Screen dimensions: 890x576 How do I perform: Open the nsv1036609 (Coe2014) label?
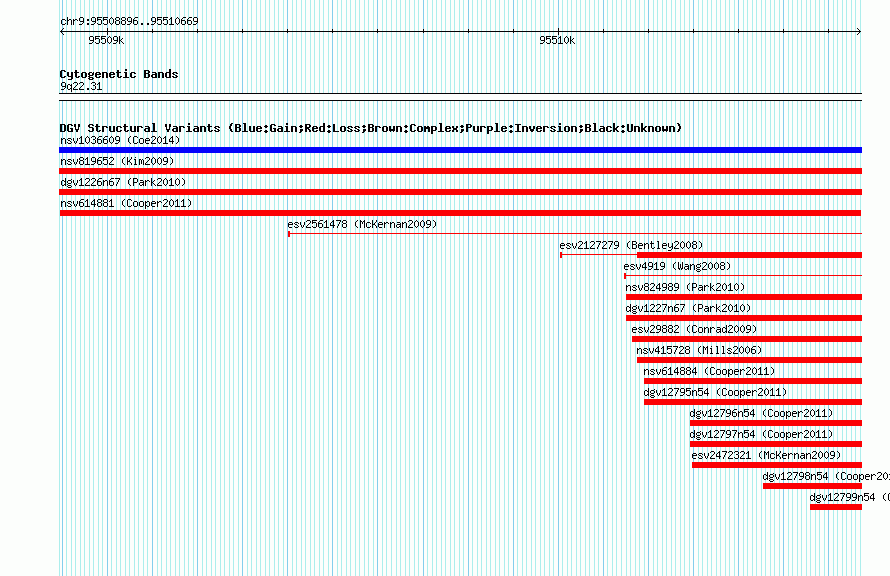120,140
